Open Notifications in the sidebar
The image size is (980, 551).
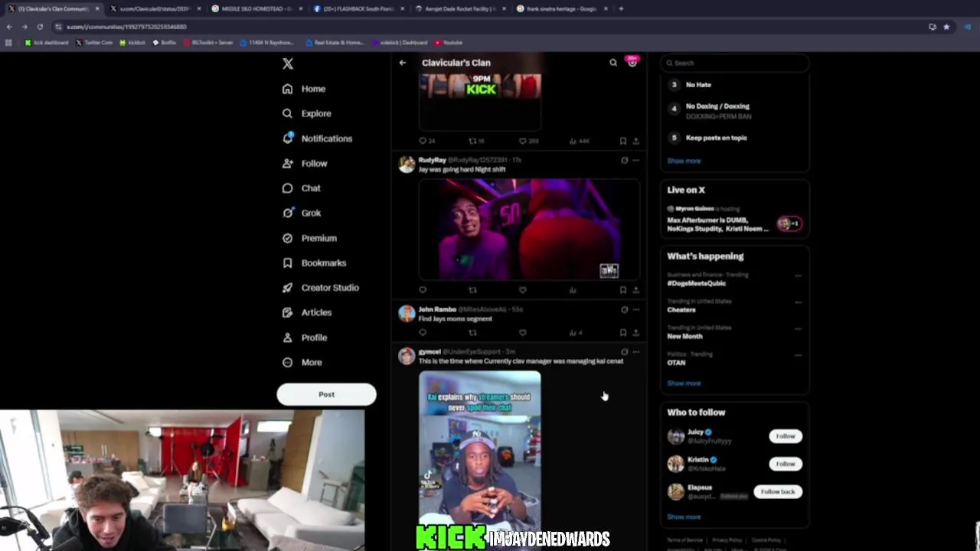pyautogui.click(x=317, y=139)
